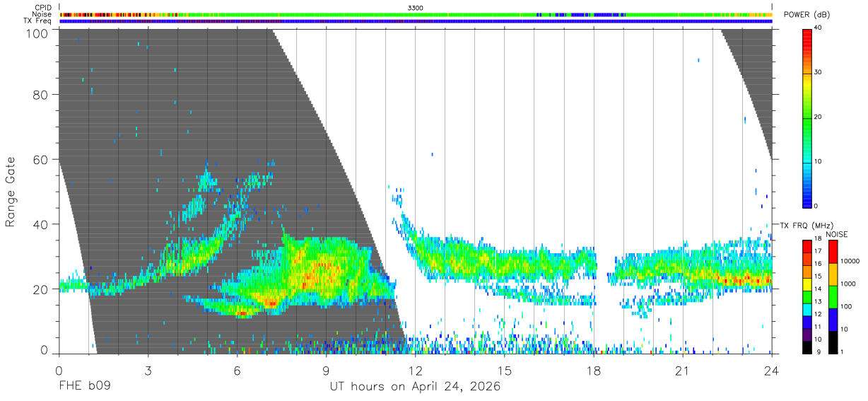868x401 pixels.
Task: Click the 80 tick on Range Gate axis
Action: (42, 95)
